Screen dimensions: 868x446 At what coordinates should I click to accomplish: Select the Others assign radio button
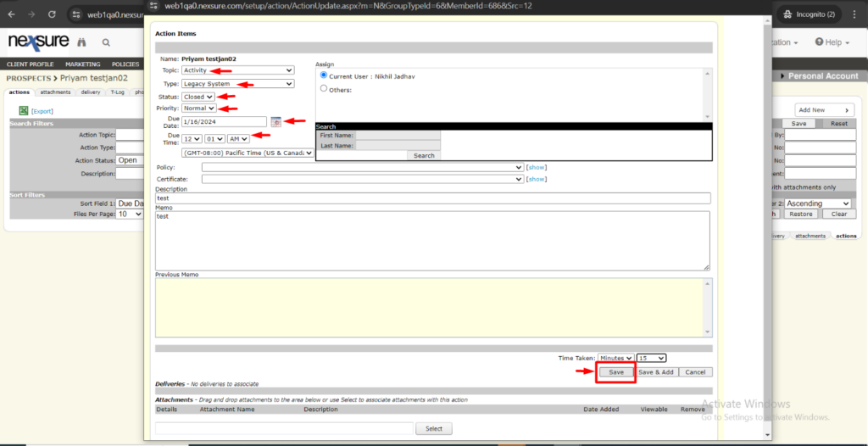point(324,89)
